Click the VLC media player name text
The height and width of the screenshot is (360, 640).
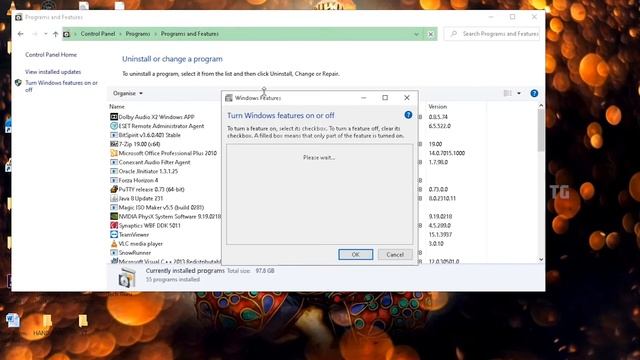pos(141,244)
